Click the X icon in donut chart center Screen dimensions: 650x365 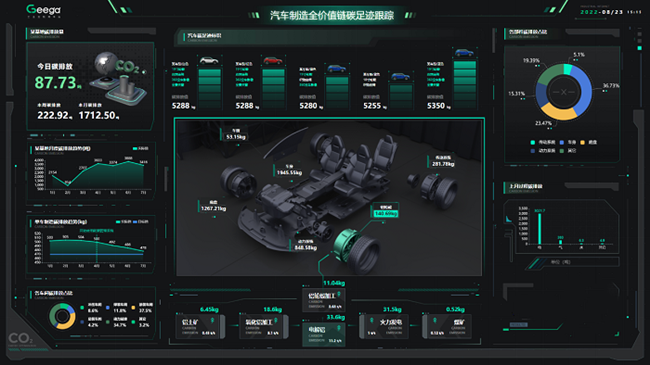point(563,92)
